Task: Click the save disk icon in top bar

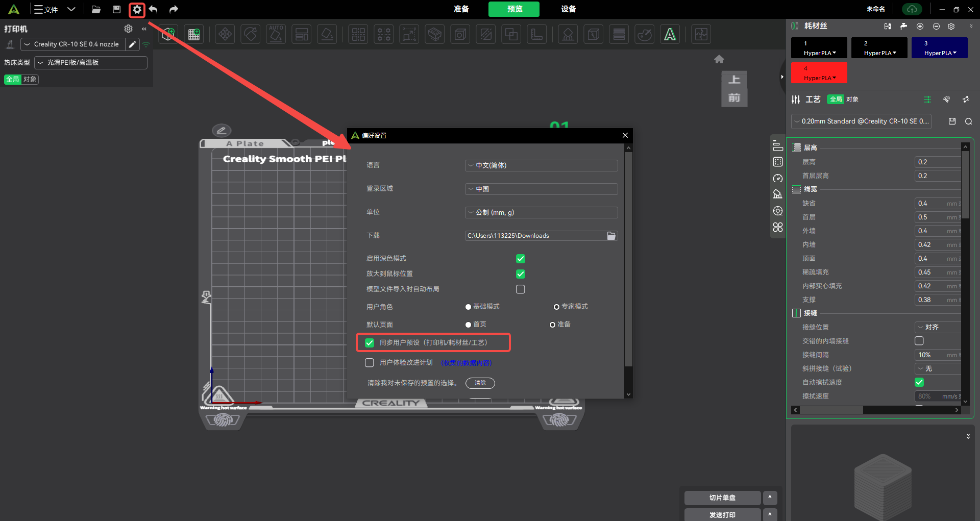Action: click(116, 9)
